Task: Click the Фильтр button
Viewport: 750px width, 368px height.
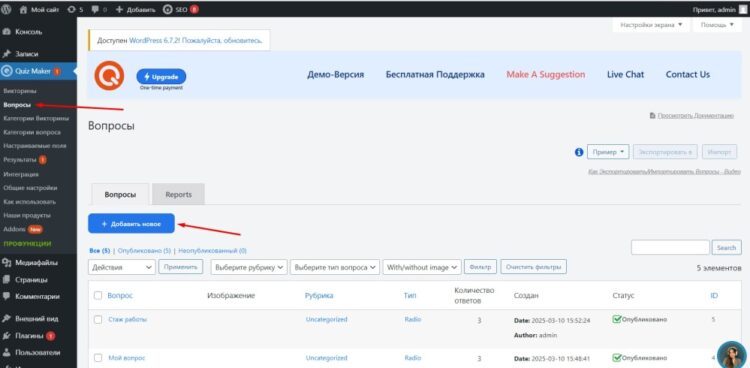Action: point(481,267)
